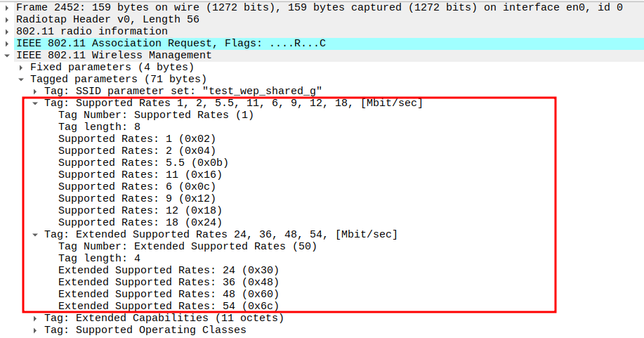Collapse the Supported Rates tag arrow
This screenshot has width=644, height=338.
click(x=36, y=103)
